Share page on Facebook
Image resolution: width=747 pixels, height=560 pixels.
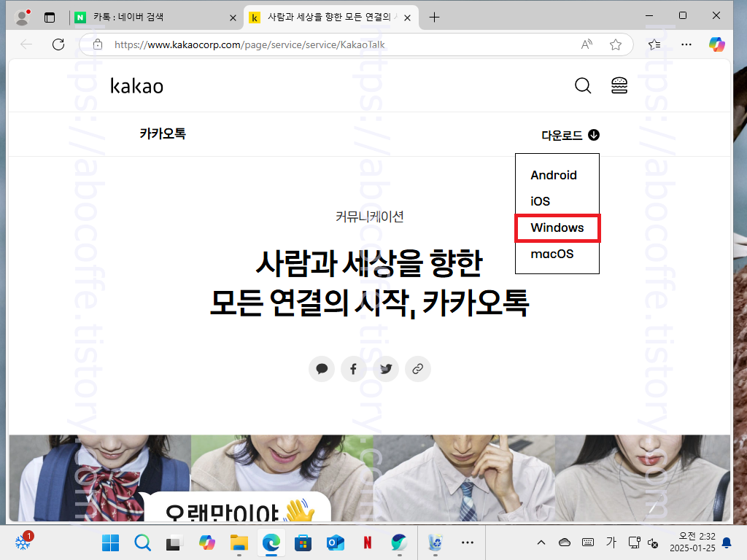(354, 368)
